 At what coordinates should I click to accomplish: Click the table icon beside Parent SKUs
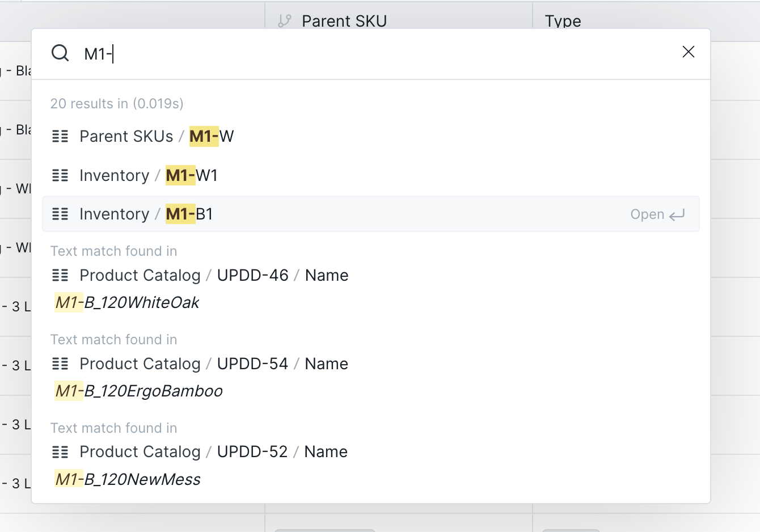60,136
